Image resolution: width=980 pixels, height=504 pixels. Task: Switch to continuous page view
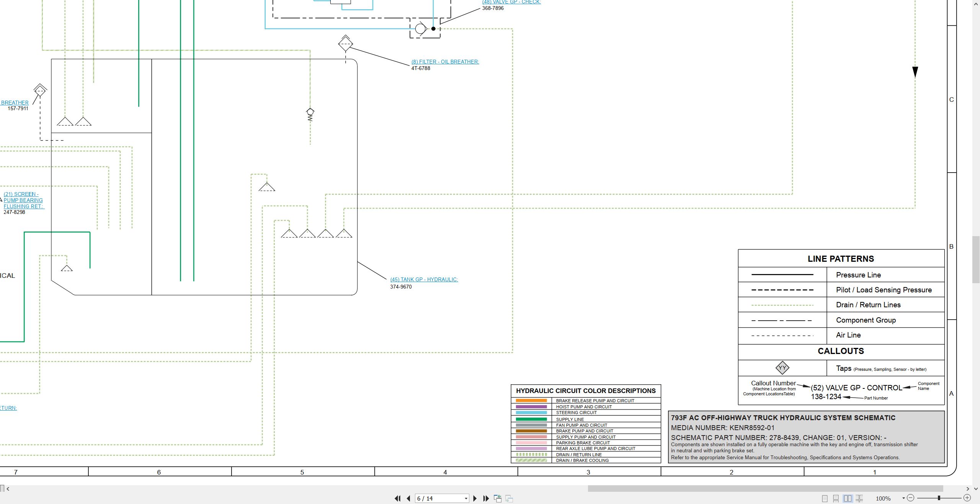click(836, 498)
